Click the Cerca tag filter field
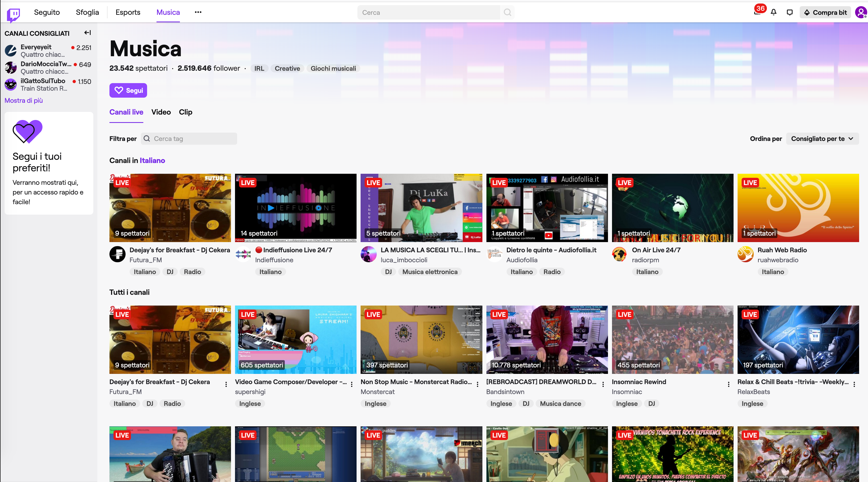 [x=189, y=139]
